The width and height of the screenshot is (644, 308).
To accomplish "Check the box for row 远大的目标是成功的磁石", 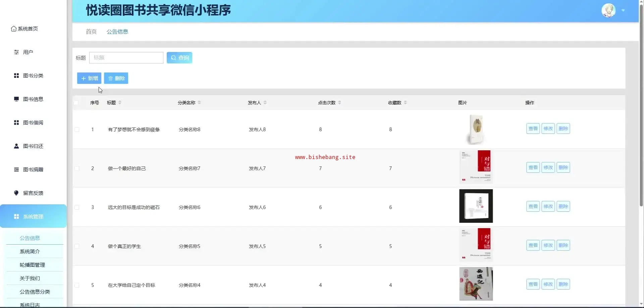I will click(x=77, y=207).
